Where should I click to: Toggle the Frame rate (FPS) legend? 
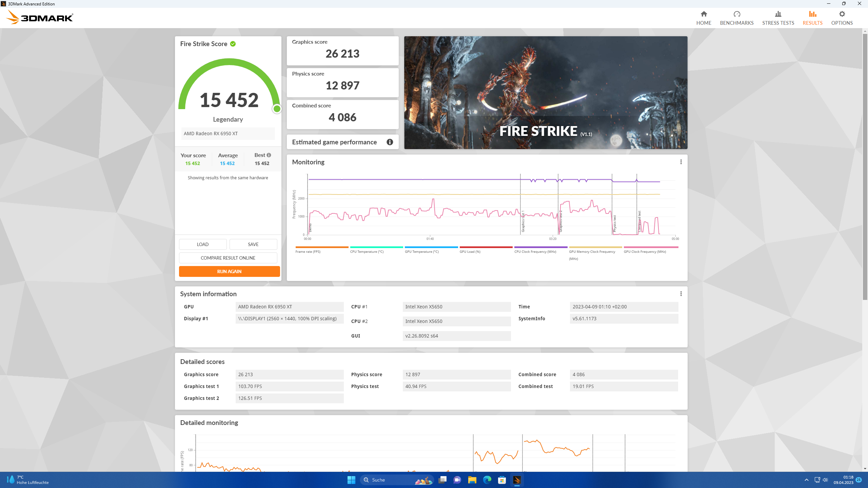coord(308,251)
